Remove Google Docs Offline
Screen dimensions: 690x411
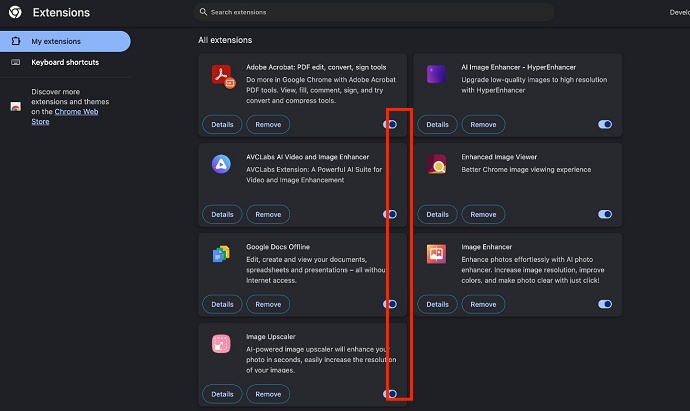click(268, 304)
